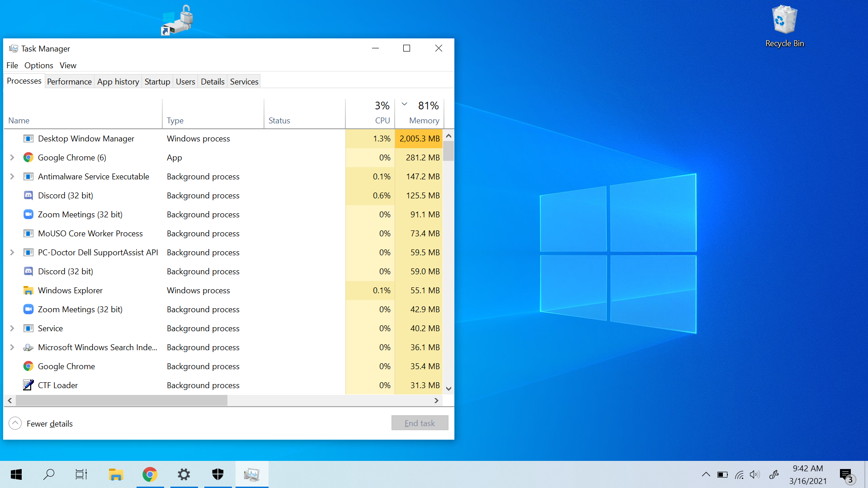This screenshot has height=488, width=868.
Task: Switch to Chrome on the taskbar
Action: pos(150,474)
